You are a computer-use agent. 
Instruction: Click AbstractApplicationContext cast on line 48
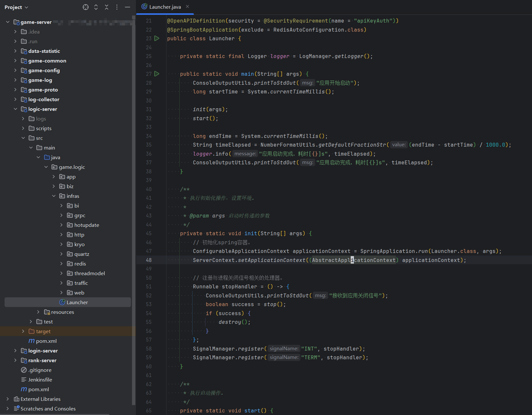click(x=354, y=260)
